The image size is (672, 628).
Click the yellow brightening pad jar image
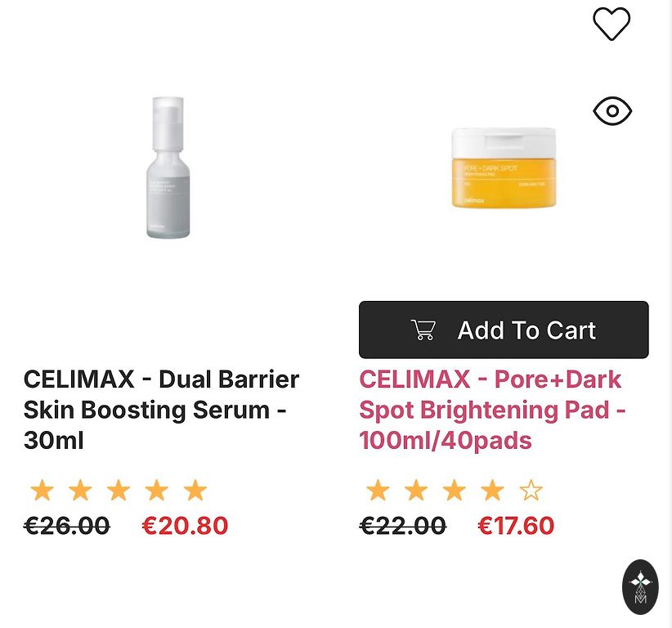pos(504,168)
